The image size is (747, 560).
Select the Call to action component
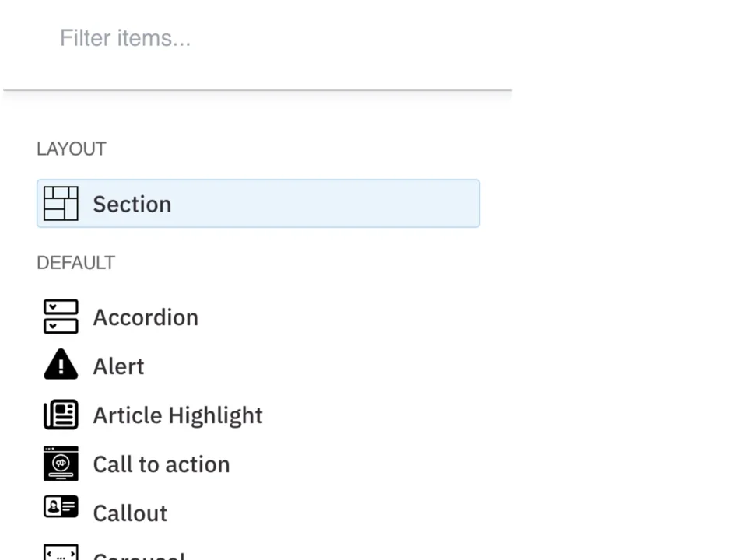(x=161, y=464)
